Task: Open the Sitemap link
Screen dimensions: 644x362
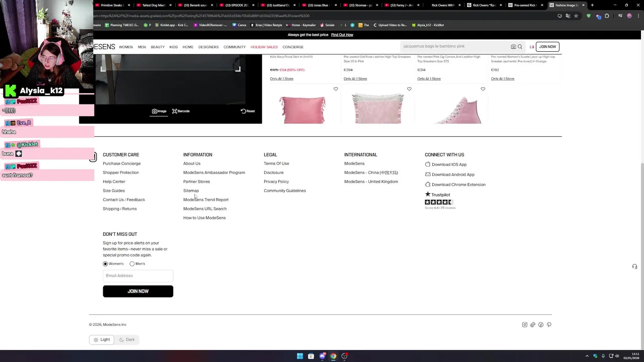Action: coord(191,191)
